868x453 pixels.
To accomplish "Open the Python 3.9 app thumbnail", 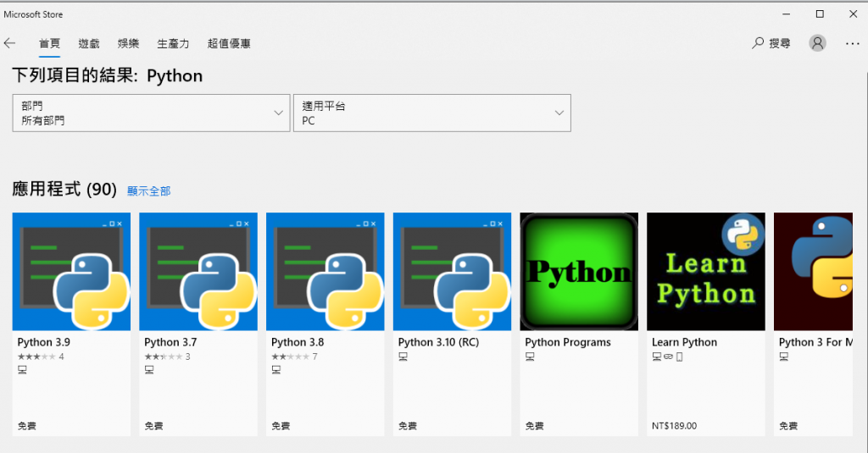I will 71,272.
